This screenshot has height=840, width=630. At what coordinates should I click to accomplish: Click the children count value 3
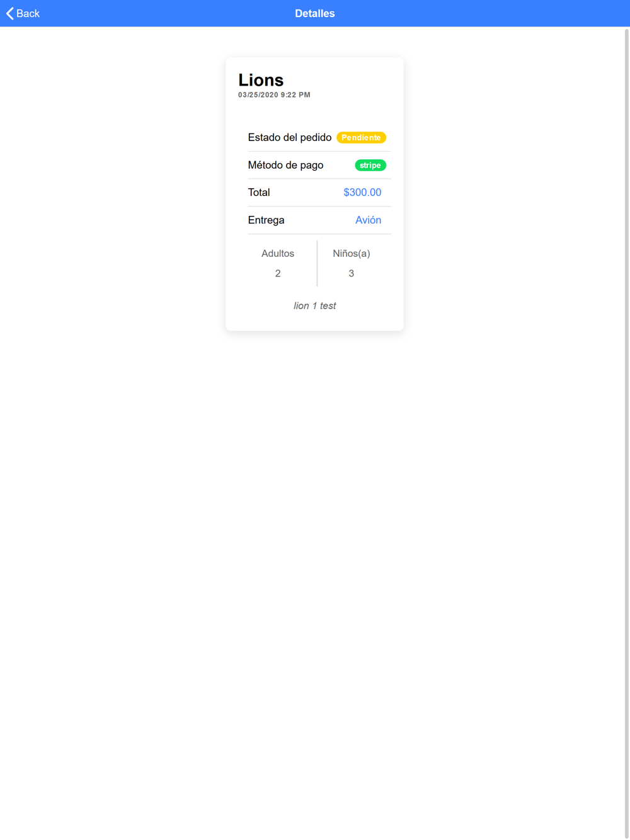(352, 273)
